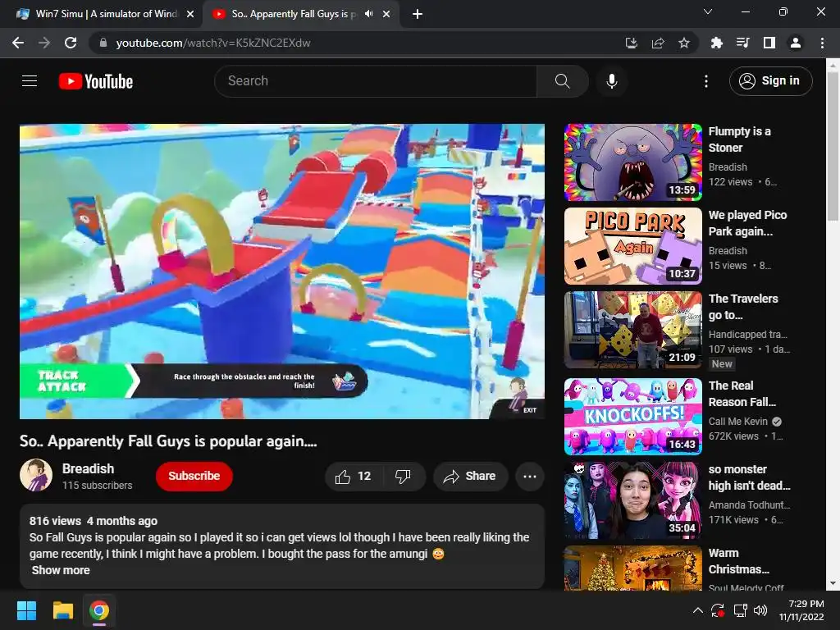
Task: Open Chrome extensions puzzle icon
Action: pyautogui.click(x=716, y=43)
